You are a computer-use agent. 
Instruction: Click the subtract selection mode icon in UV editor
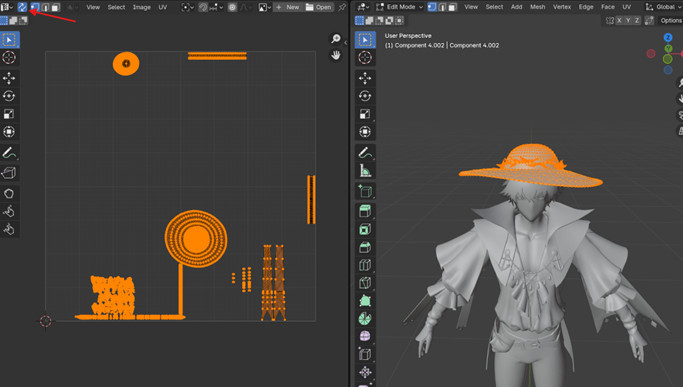click(23, 20)
